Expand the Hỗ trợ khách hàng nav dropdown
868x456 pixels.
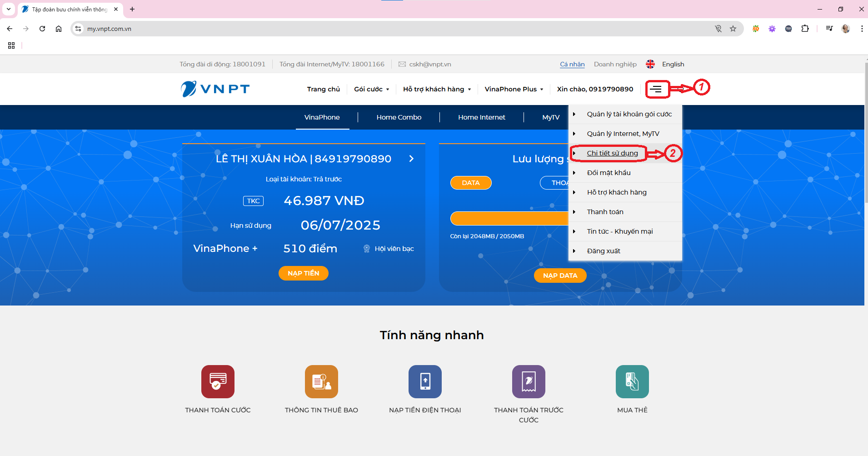[437, 89]
